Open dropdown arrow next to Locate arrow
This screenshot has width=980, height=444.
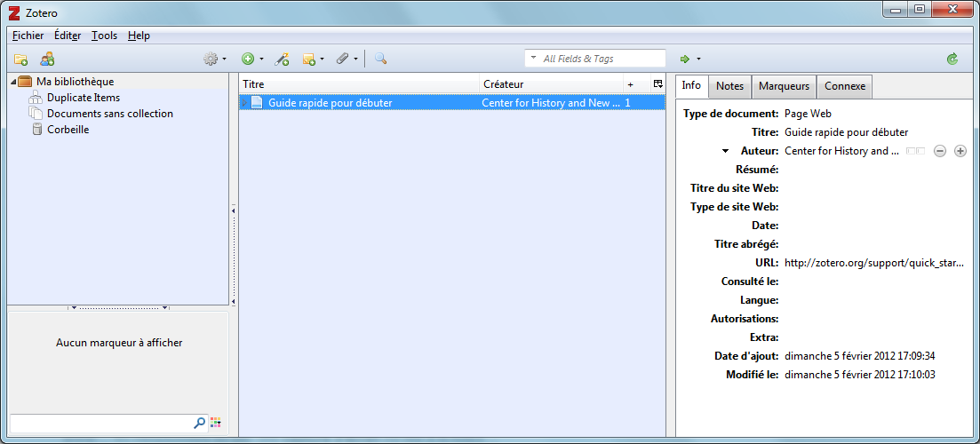(x=698, y=59)
